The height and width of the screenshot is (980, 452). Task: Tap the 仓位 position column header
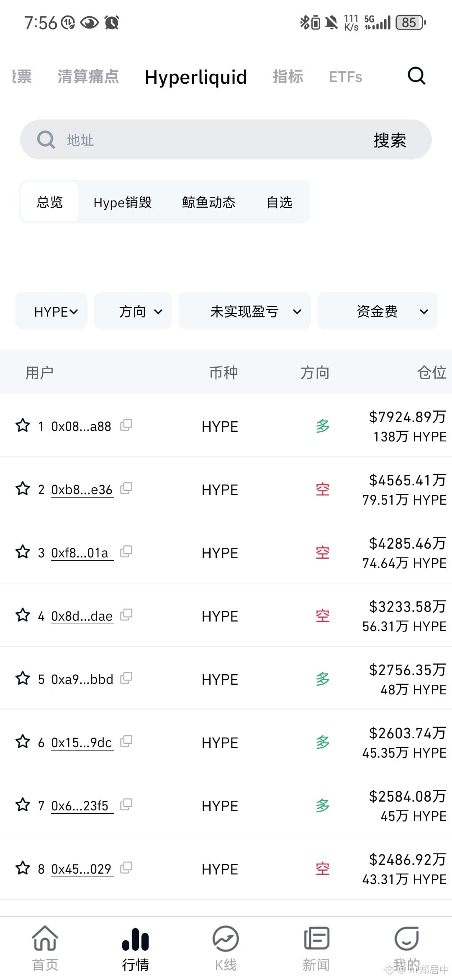tap(431, 372)
